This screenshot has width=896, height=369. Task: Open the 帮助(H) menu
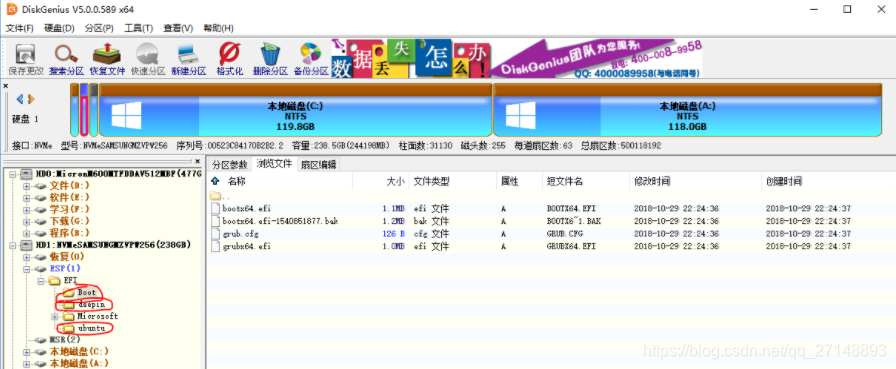tap(218, 28)
